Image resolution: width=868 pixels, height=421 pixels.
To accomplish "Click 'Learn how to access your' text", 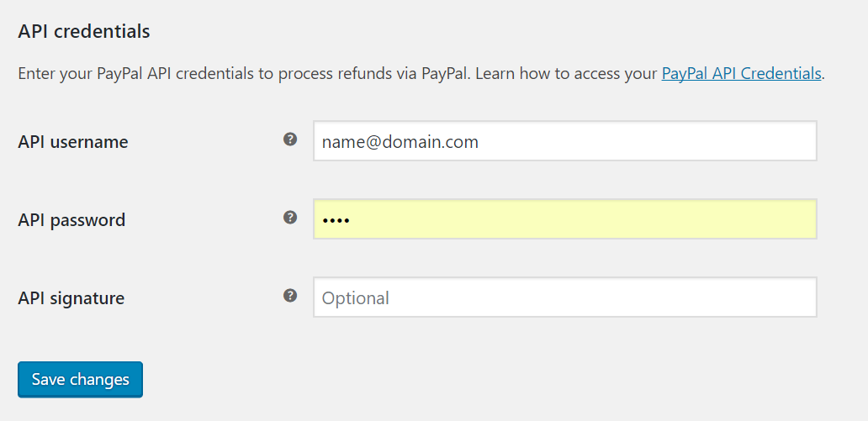I will (566, 74).
